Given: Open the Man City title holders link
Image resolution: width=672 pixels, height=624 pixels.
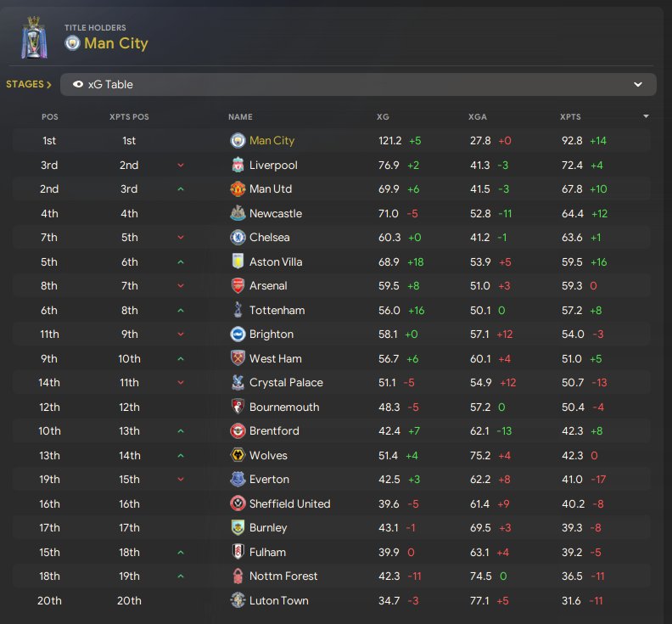Looking at the screenshot, I should (x=115, y=43).
